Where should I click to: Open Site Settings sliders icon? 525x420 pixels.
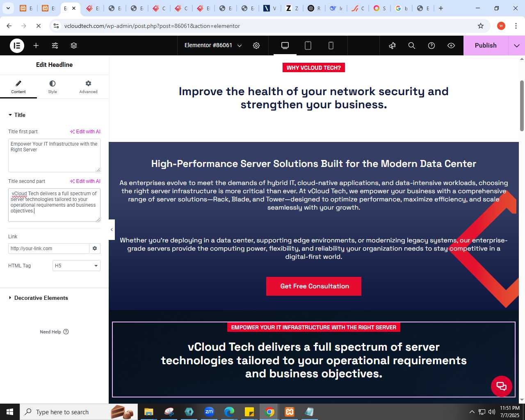coord(55,46)
